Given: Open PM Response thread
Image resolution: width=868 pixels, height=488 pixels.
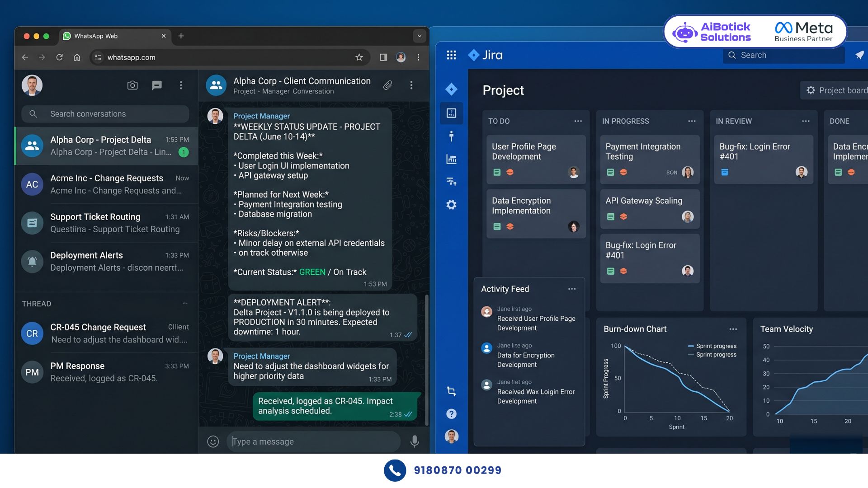Looking at the screenshot, I should [x=106, y=372].
